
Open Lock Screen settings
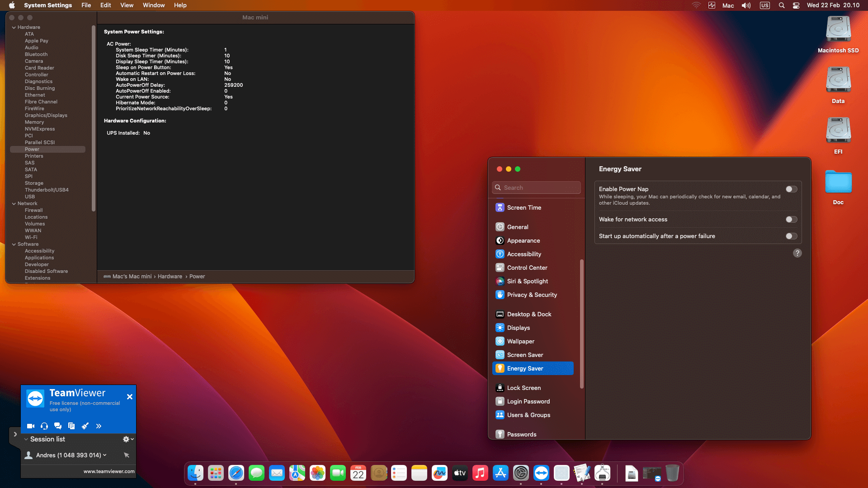coord(533,388)
